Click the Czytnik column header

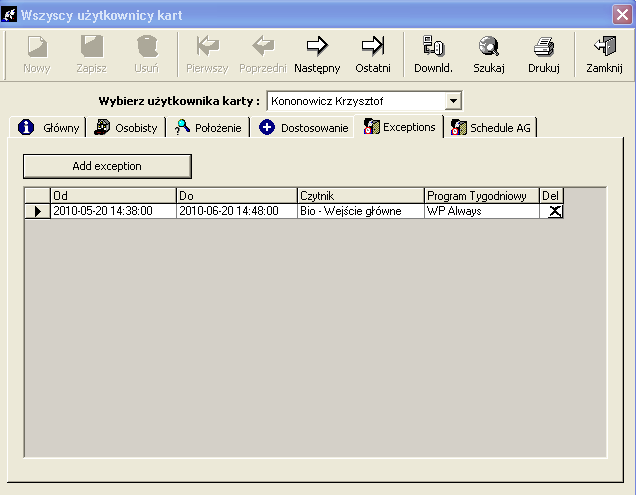tap(361, 196)
